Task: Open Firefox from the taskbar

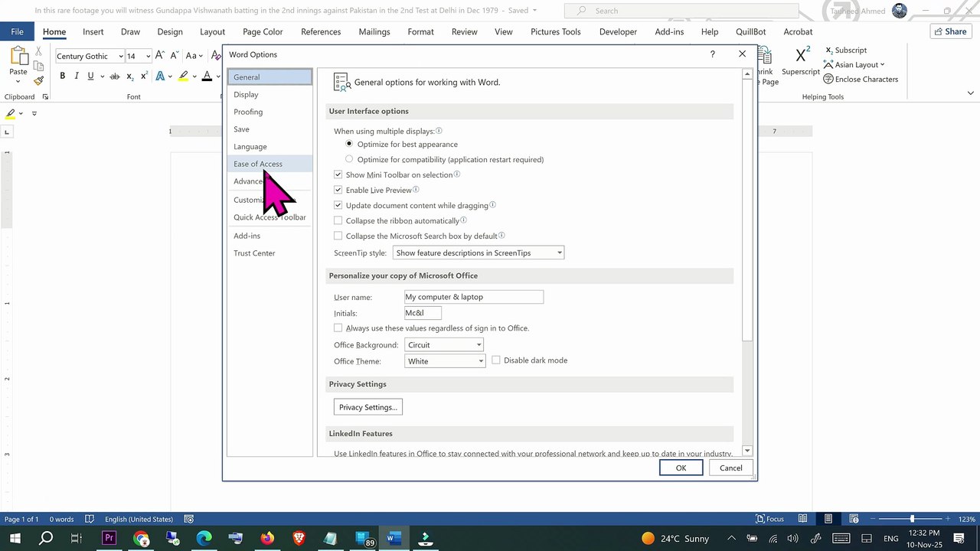Action: 266,538
